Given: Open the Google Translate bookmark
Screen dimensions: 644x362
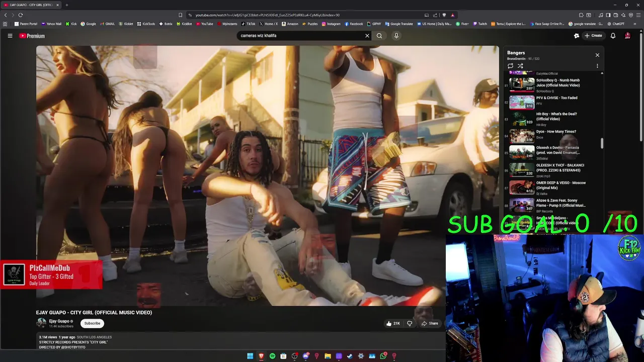Looking at the screenshot, I should pos(398,24).
